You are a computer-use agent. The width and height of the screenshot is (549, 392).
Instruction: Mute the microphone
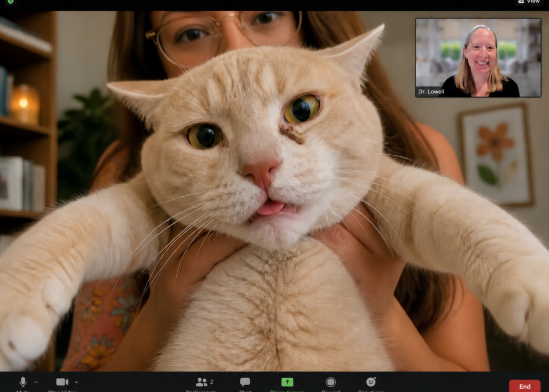23,382
